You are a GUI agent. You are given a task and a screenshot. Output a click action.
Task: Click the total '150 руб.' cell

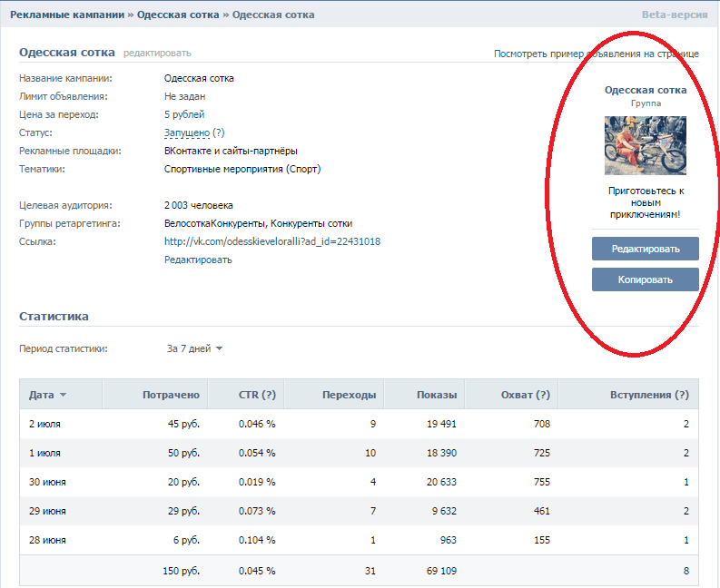(181, 571)
